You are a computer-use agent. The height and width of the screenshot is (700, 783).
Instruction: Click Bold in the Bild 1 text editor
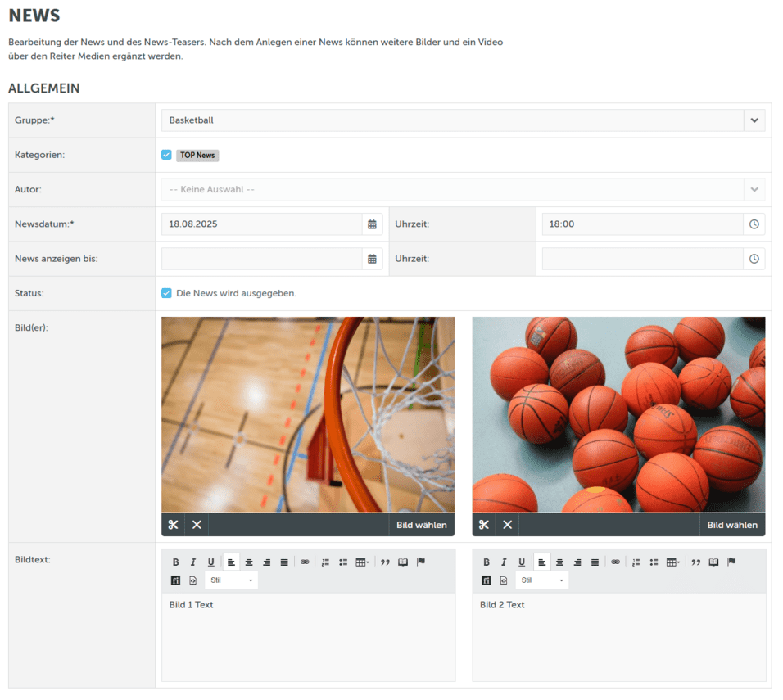[175, 562]
